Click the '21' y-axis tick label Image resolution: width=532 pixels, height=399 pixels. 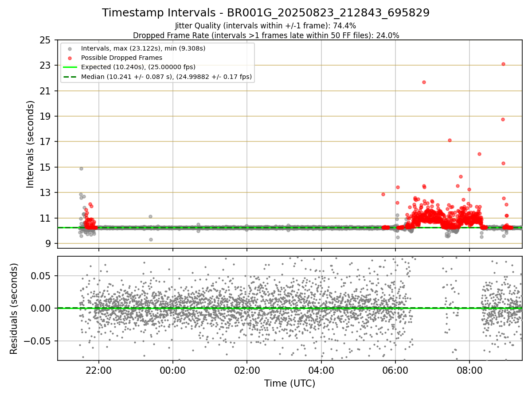[45, 91]
